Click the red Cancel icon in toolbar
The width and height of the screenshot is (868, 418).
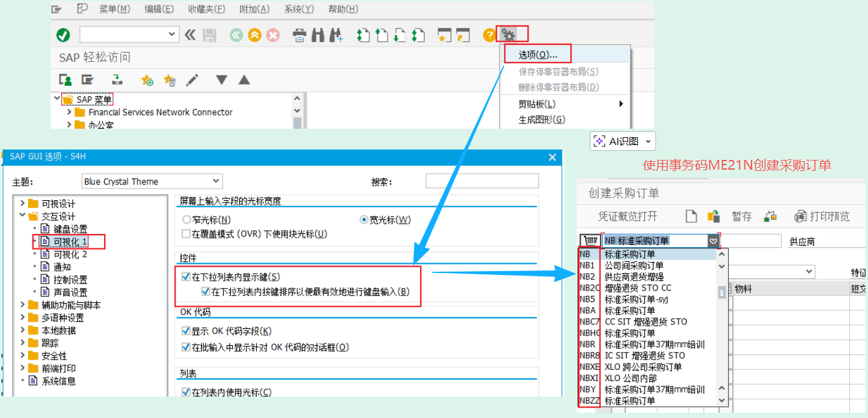pyautogui.click(x=273, y=35)
